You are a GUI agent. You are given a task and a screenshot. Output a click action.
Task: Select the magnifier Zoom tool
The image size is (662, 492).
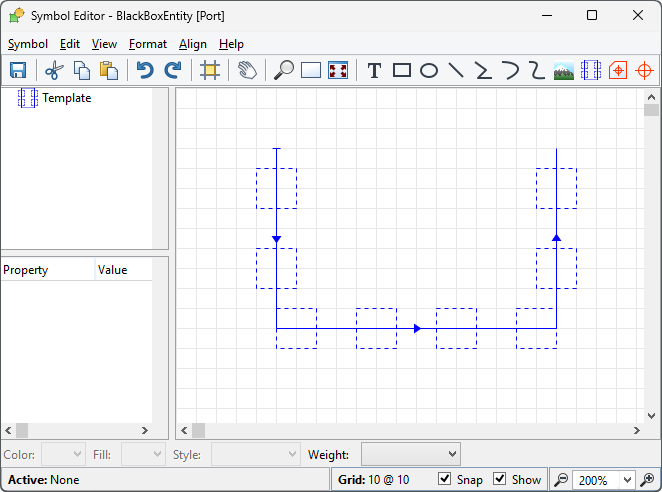tap(284, 71)
